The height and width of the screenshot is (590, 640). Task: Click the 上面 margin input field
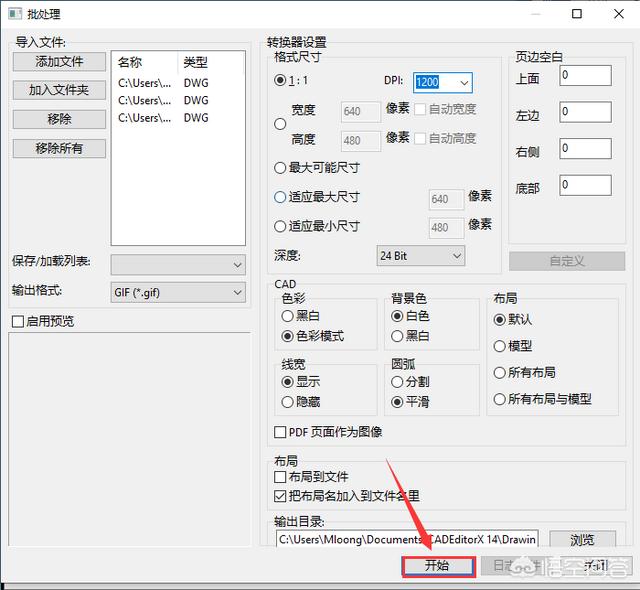point(585,76)
